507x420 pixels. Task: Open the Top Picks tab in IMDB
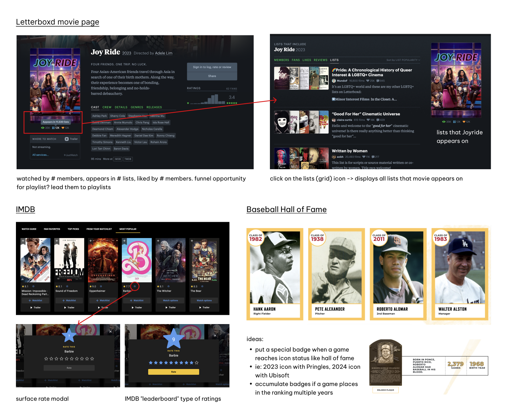pos(73,229)
